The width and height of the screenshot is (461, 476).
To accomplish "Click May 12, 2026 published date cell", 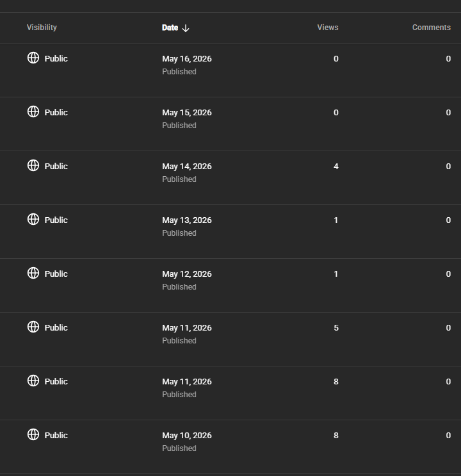I will click(x=187, y=280).
